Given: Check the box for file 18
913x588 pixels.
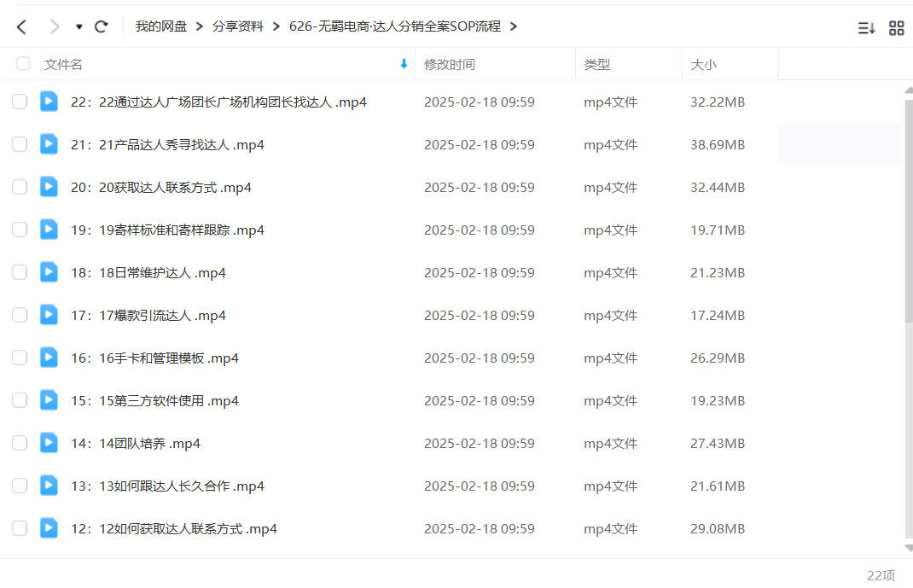Looking at the screenshot, I should coord(20,272).
